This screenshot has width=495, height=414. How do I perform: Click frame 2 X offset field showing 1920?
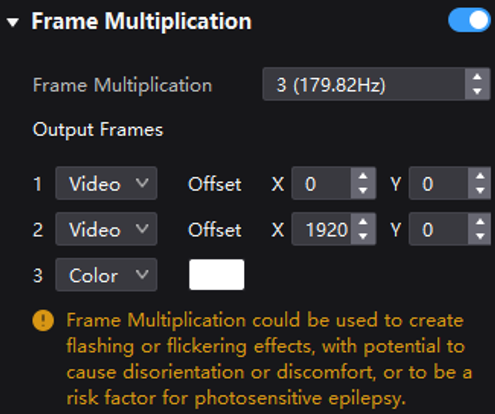pyautogui.click(x=321, y=229)
